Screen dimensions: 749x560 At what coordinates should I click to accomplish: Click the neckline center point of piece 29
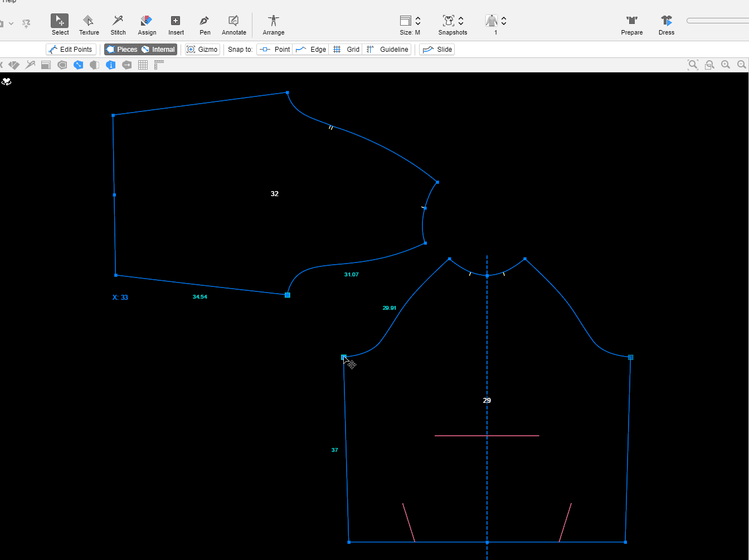coord(487,276)
